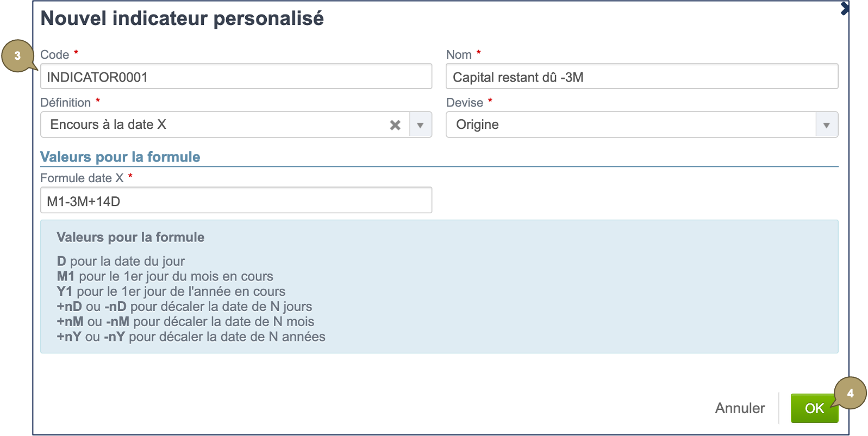
Task: Click the step 4 callout marker near OK
Action: tap(850, 393)
